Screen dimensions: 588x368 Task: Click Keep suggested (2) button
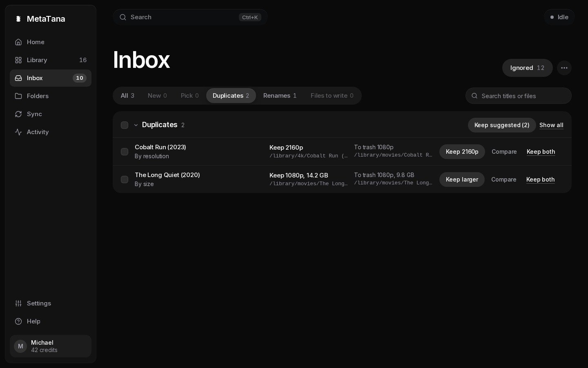coord(502,125)
